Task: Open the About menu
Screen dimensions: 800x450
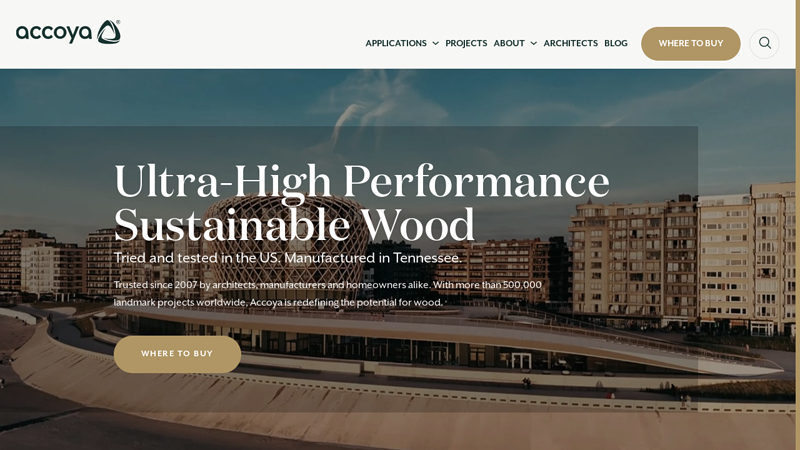Action: pyautogui.click(x=509, y=43)
